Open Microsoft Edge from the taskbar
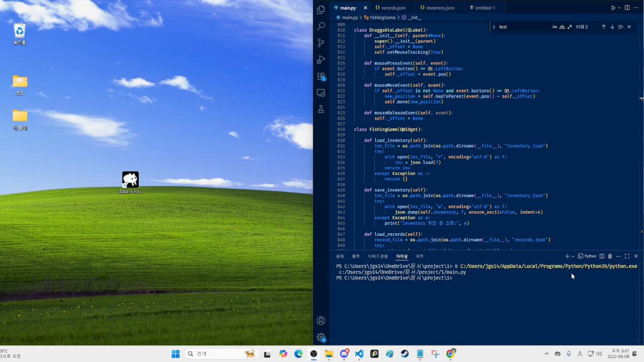This screenshot has width=644, height=362. coord(298,354)
